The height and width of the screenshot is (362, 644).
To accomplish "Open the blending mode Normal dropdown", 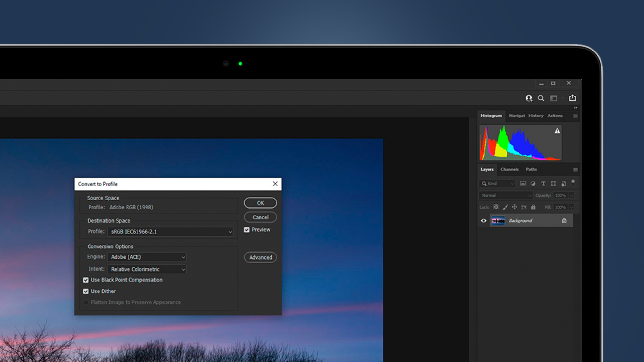I will tap(506, 195).
